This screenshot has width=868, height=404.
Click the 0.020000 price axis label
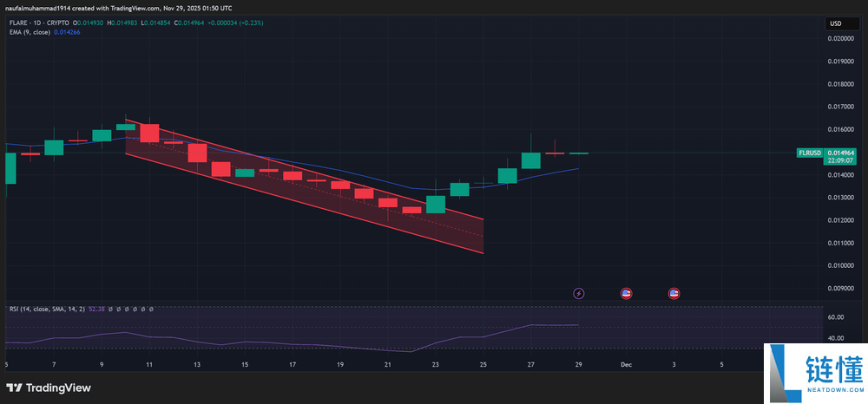(x=841, y=39)
